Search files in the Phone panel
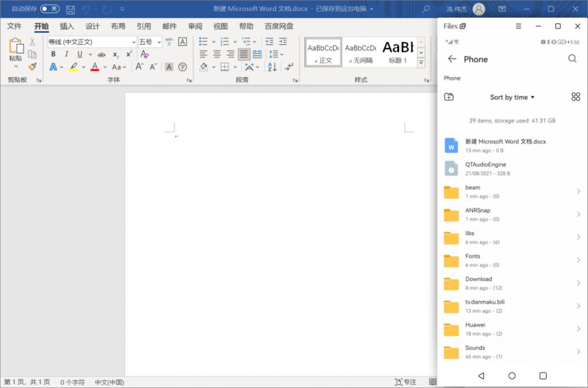Viewport: 588px width, 388px height. (x=572, y=59)
